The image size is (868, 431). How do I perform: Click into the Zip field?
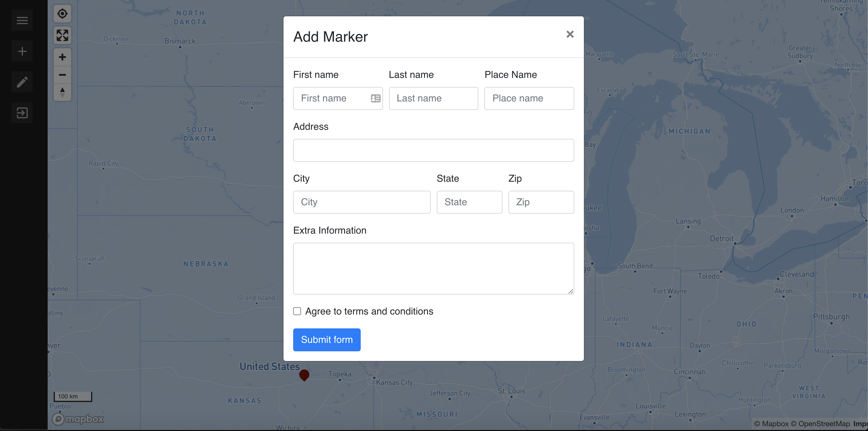tap(541, 202)
